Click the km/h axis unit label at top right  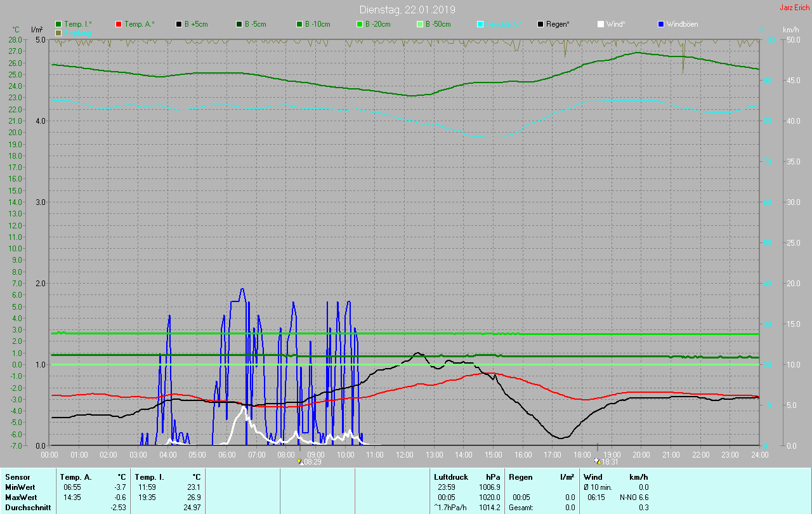click(x=790, y=30)
